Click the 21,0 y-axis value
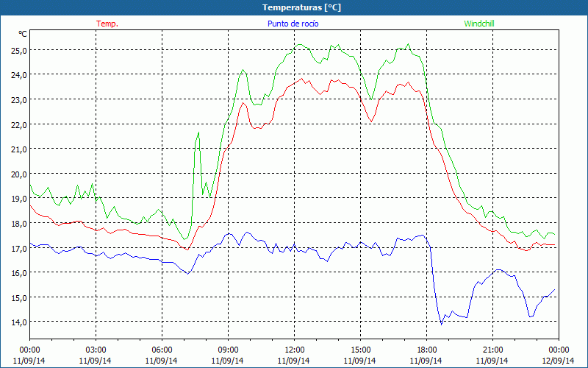 click(19, 149)
